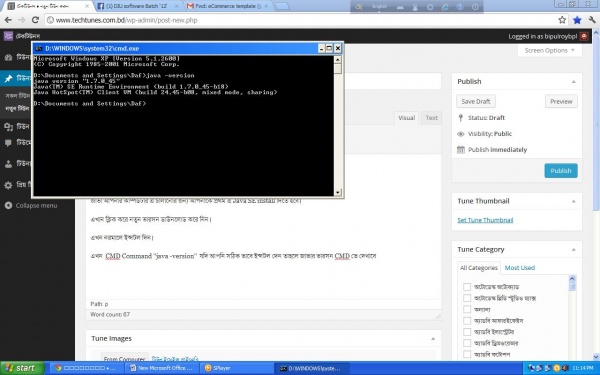
Task: Switch editor to the Text tab
Action: pos(431,118)
